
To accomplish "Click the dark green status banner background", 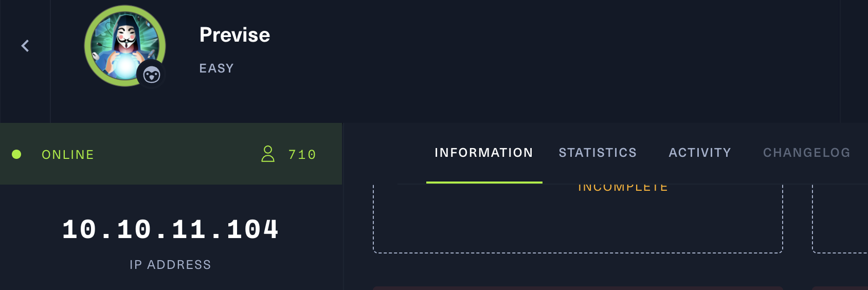I will point(170,172).
